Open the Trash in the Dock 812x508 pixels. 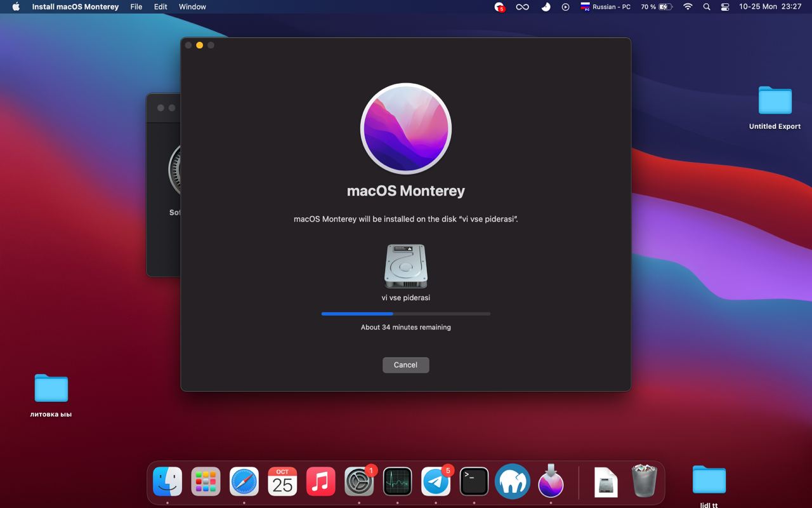click(x=645, y=481)
